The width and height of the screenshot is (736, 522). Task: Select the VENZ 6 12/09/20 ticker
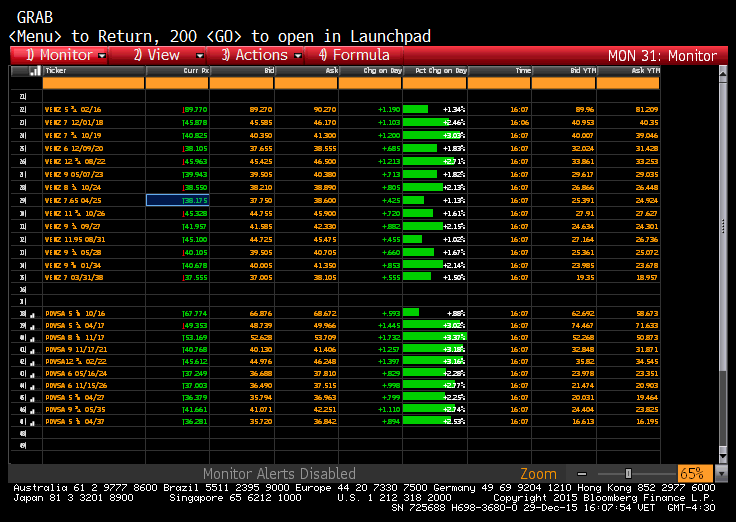coord(74,148)
